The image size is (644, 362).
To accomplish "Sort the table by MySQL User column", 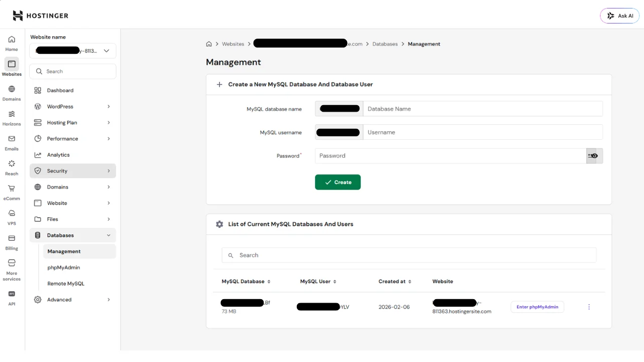I will [x=318, y=282].
